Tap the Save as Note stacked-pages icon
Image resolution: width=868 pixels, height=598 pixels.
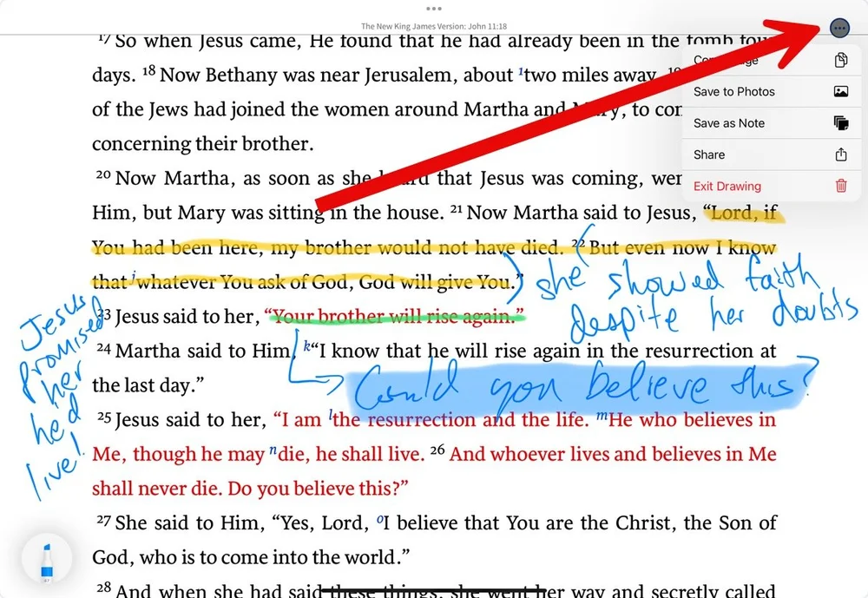[841, 123]
